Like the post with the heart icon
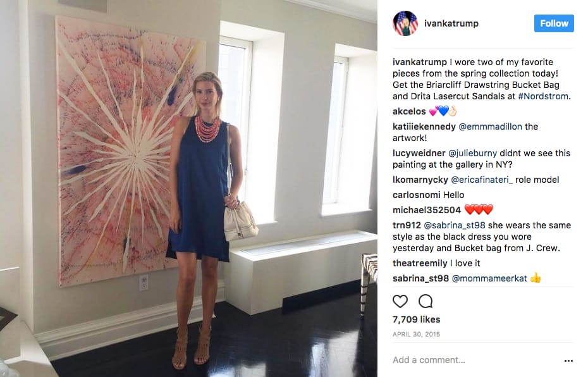The height and width of the screenshot is (377, 588). (x=400, y=301)
